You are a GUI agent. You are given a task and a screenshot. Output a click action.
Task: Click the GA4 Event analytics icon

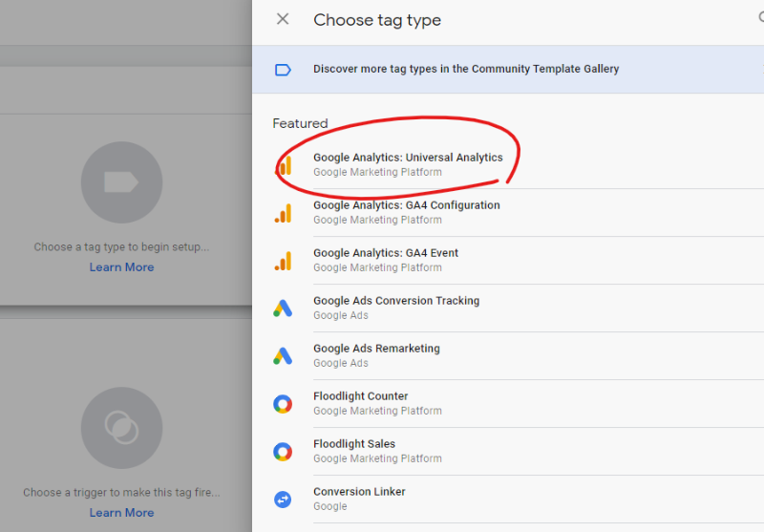(x=283, y=261)
